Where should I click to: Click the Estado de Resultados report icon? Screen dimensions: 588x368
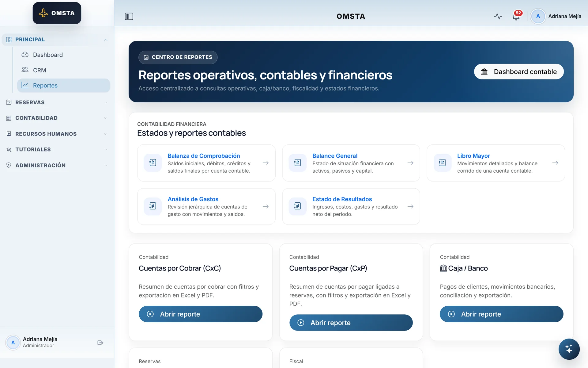coord(297,206)
